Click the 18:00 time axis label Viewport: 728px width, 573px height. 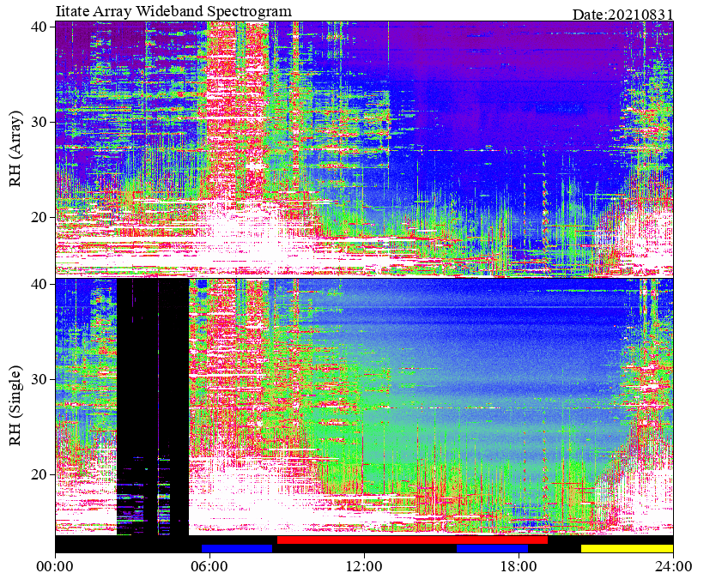pos(519,566)
